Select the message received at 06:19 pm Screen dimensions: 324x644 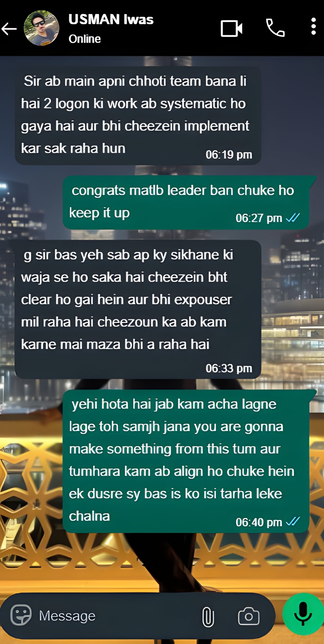click(138, 116)
